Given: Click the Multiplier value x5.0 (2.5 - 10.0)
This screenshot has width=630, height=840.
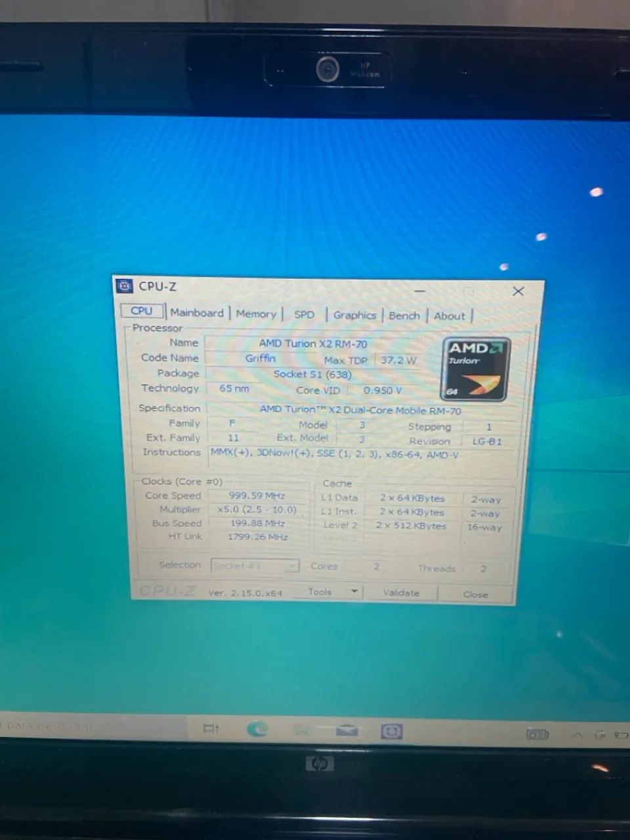Looking at the screenshot, I should pos(257,510).
